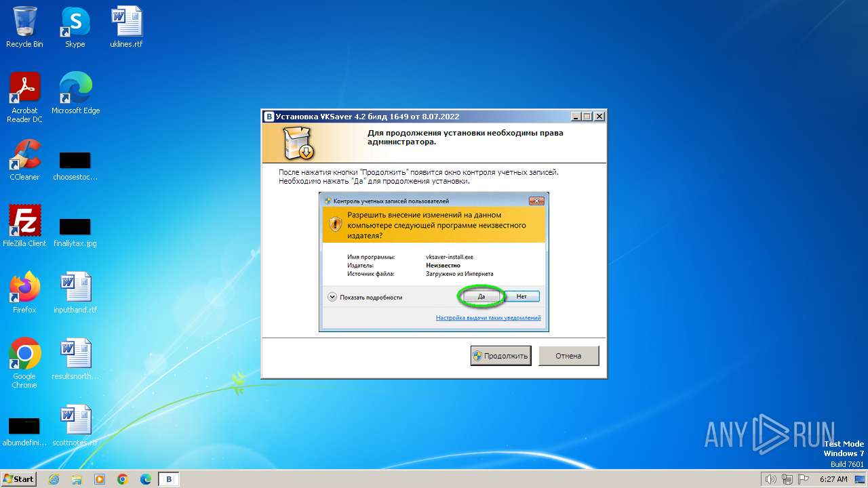Launch the Microsoft Edge desktop shortcut
This screenshot has width=868, height=488.
75,94
